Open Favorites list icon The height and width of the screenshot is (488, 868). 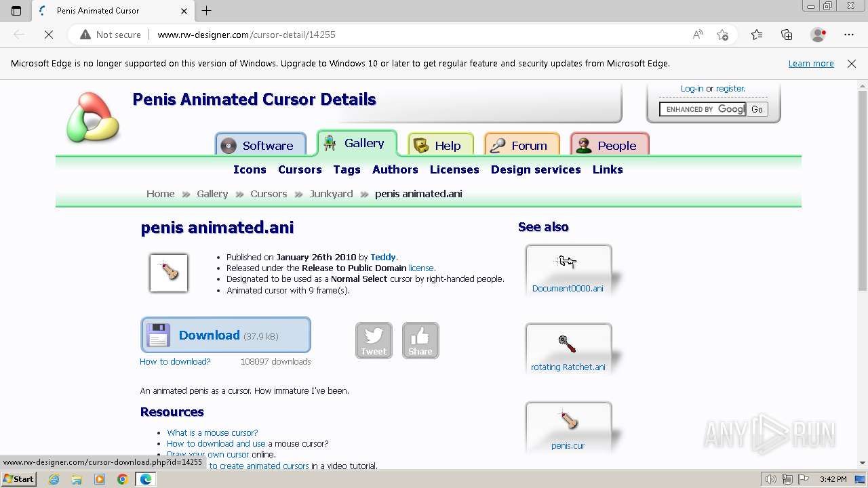(757, 35)
